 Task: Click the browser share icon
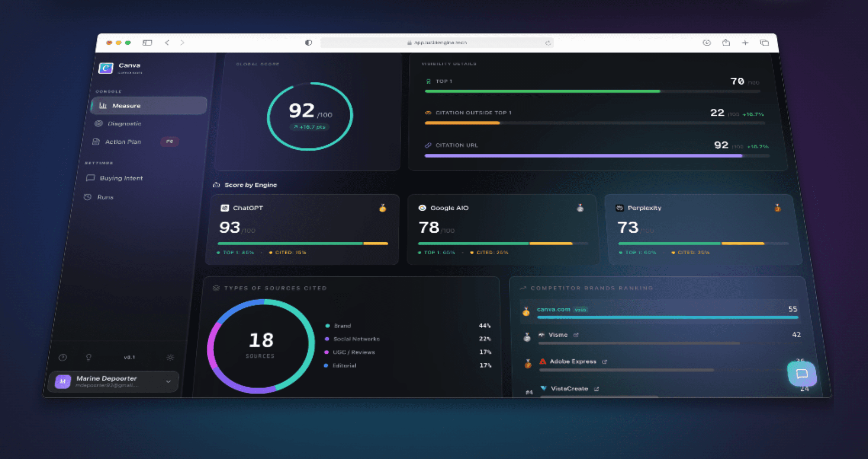[726, 43]
